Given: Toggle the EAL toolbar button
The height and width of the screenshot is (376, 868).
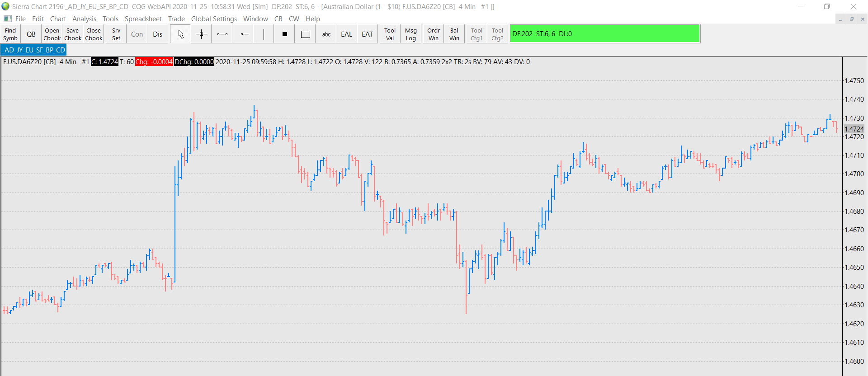Looking at the screenshot, I should pyautogui.click(x=347, y=34).
